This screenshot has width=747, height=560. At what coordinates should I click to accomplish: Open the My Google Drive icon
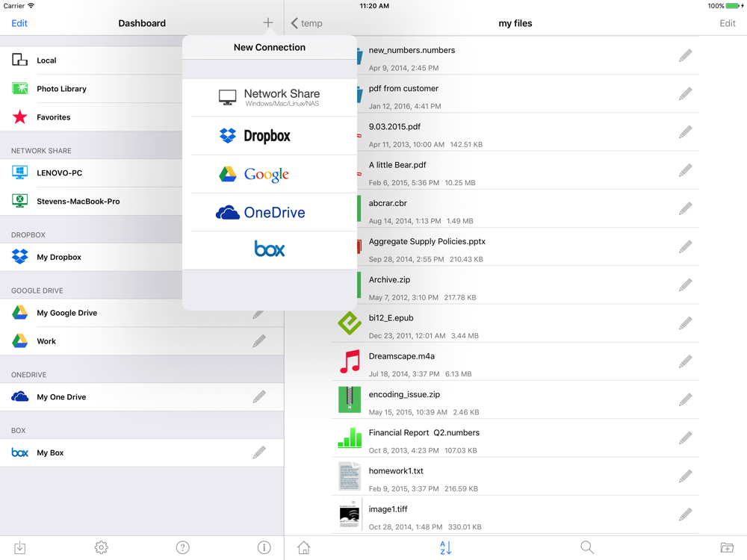coord(19,312)
